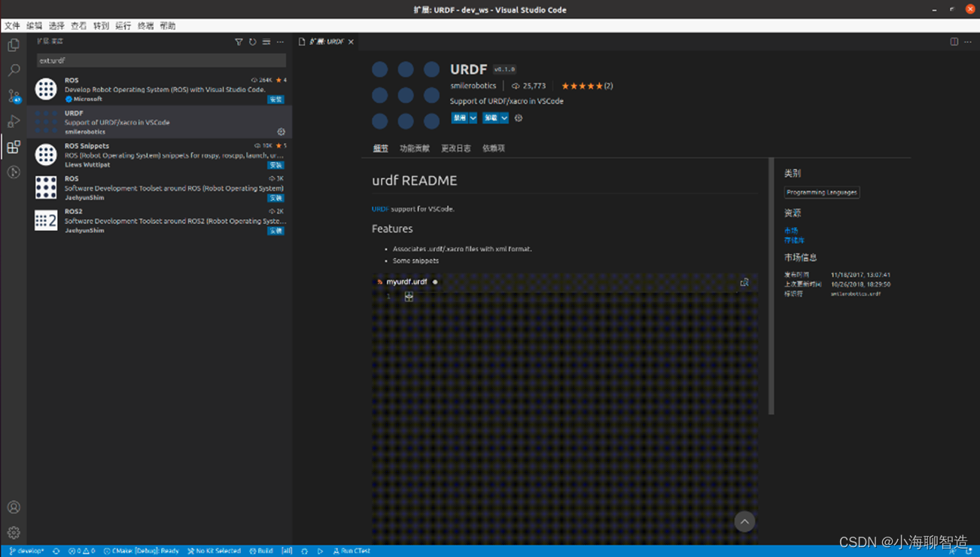
Task: Open the Manage gear in activity bar
Action: coord(14,533)
